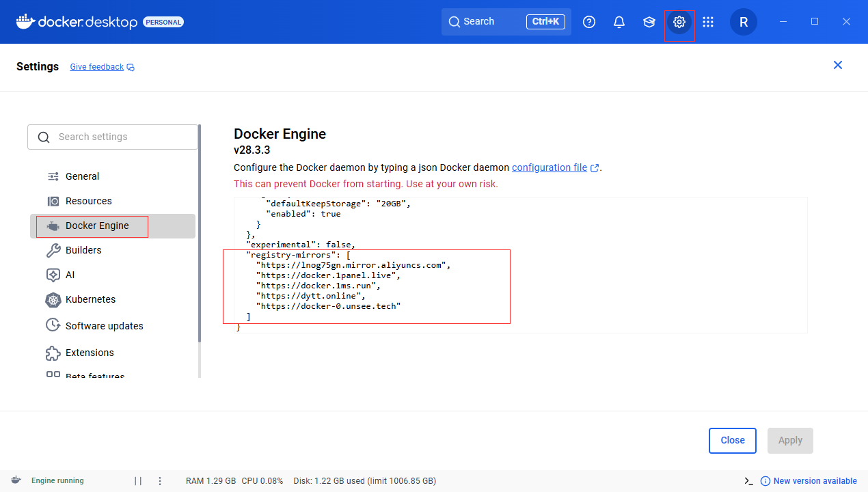Screen dimensions: 868x492
Task: Click the "registry-mirrors" key in JSON editor
Action: tap(291, 254)
